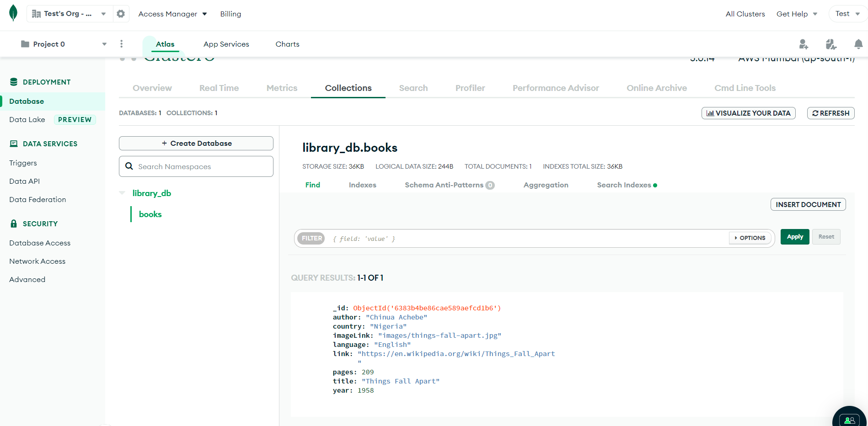The width and height of the screenshot is (868, 426).
Task: Click the REFRESH button
Action: coord(830,113)
